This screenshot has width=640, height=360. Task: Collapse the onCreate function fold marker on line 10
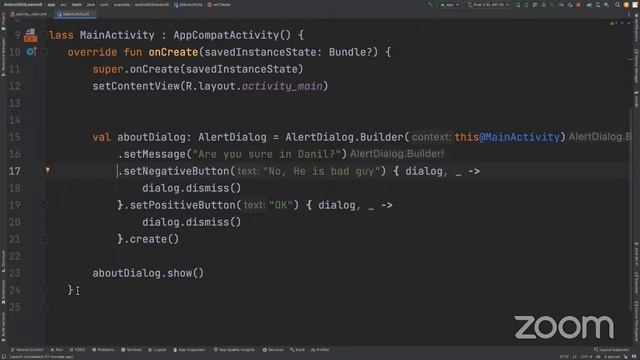[x=44, y=52]
